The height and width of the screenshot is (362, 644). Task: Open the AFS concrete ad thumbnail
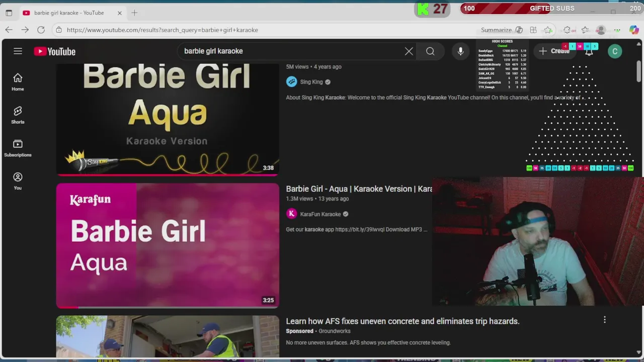pos(168,336)
